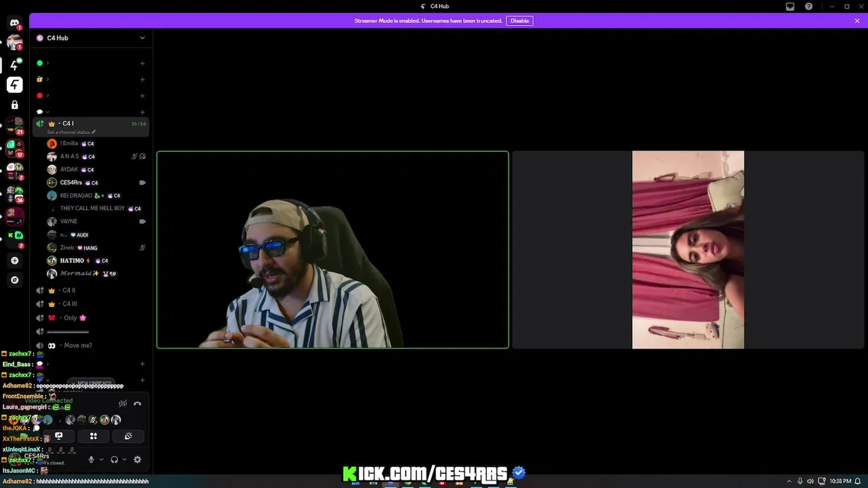Open user settings gear
The image size is (868, 488).
(x=137, y=460)
